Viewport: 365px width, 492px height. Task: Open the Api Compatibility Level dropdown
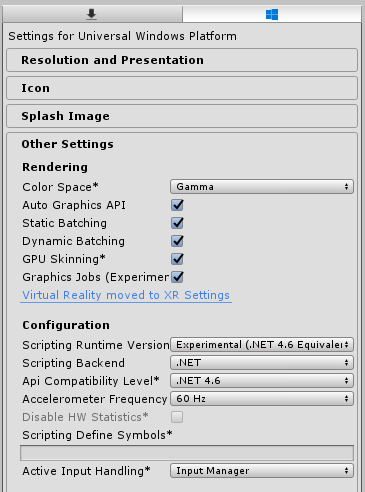(x=262, y=381)
